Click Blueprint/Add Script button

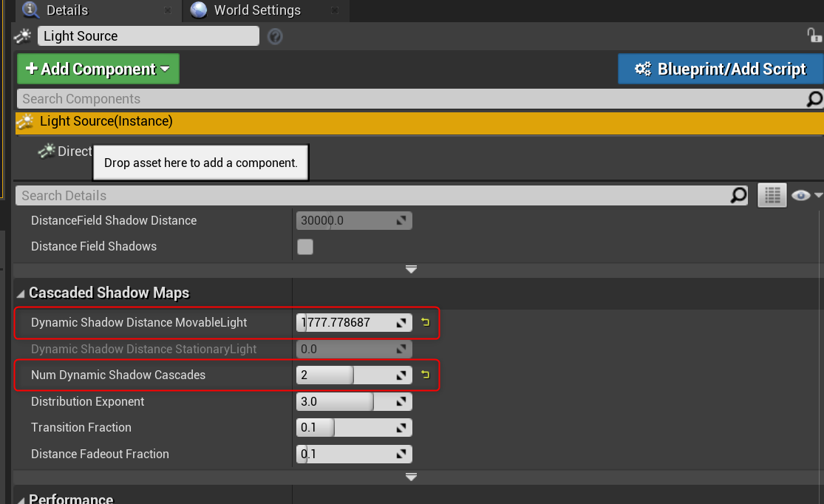pyautogui.click(x=721, y=69)
